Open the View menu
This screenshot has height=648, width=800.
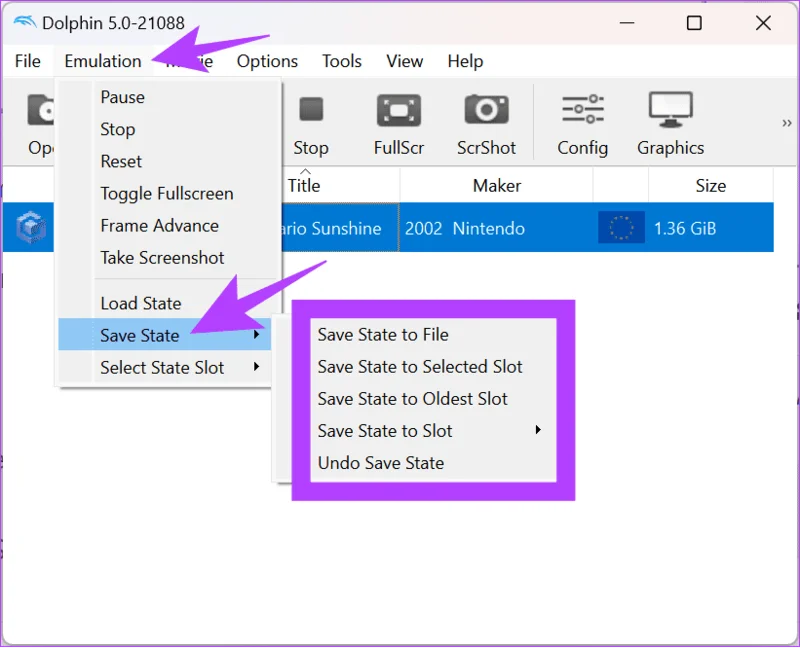pyautogui.click(x=404, y=61)
